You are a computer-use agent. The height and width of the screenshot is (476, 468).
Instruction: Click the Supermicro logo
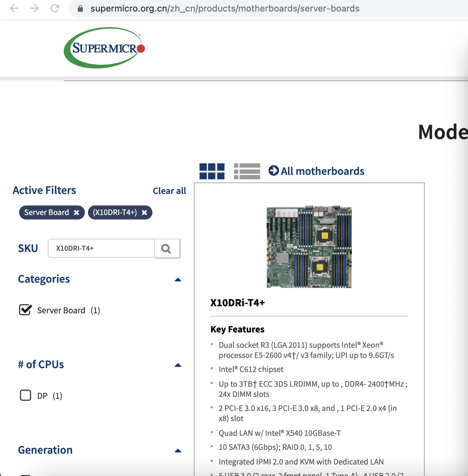point(104,48)
